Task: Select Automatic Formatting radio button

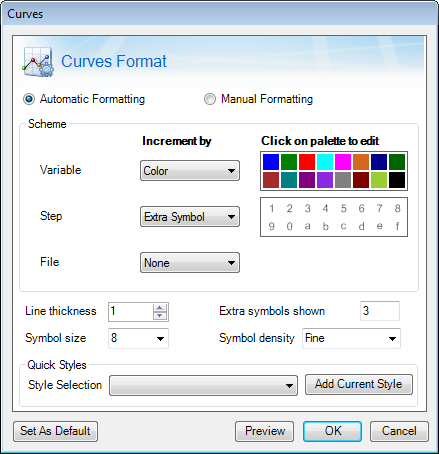Action: tap(29, 99)
